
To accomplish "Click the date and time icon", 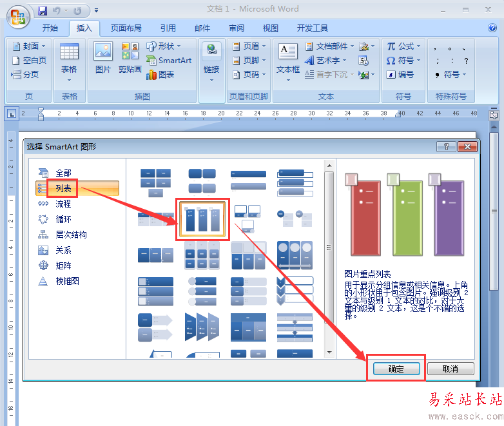I will [363, 61].
